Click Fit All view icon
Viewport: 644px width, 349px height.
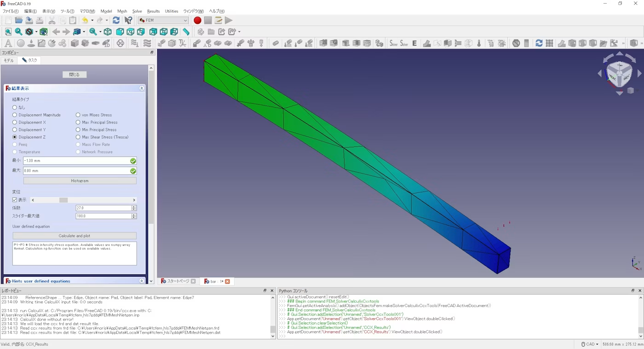click(x=8, y=32)
